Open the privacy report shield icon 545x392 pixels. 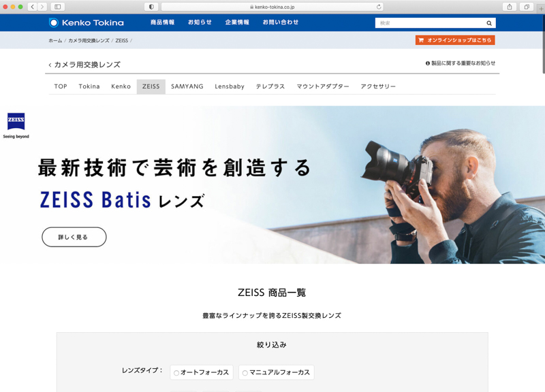pos(151,7)
